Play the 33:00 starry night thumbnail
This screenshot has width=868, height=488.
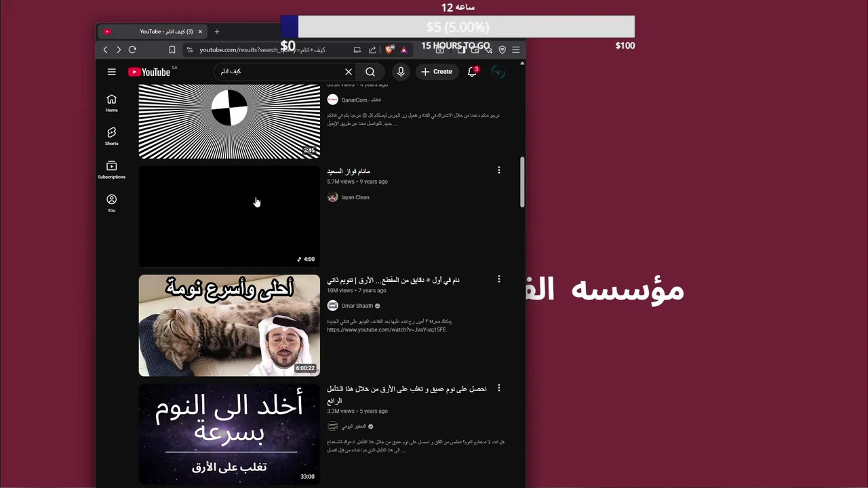[229, 434]
